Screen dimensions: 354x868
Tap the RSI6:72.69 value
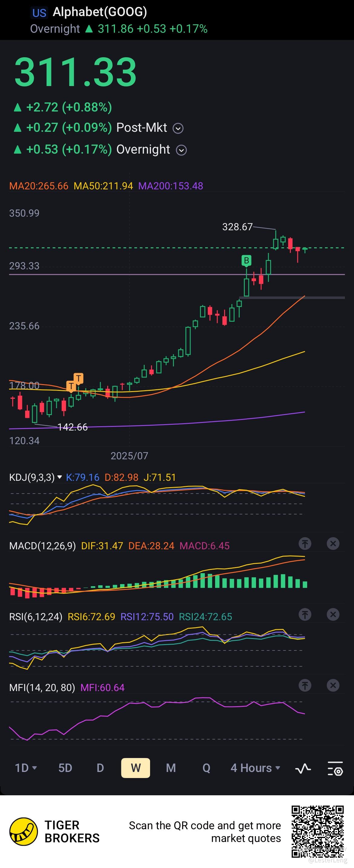92,617
